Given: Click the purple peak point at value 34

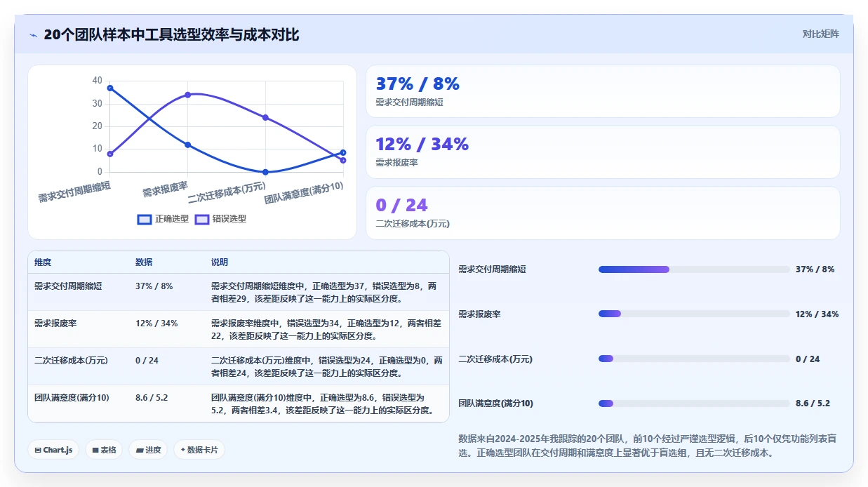Looking at the screenshot, I should coord(187,95).
